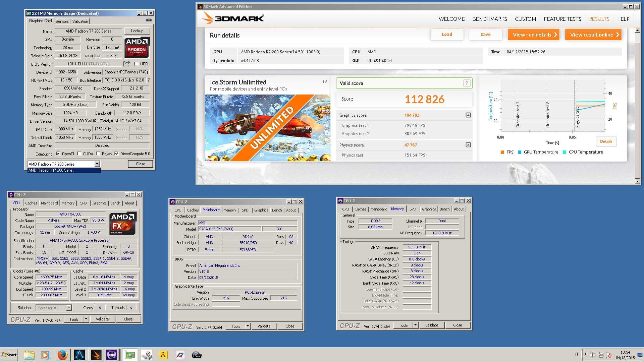Toggle the PhysX checkbox
The width and height of the screenshot is (644, 362).
(x=98, y=154)
